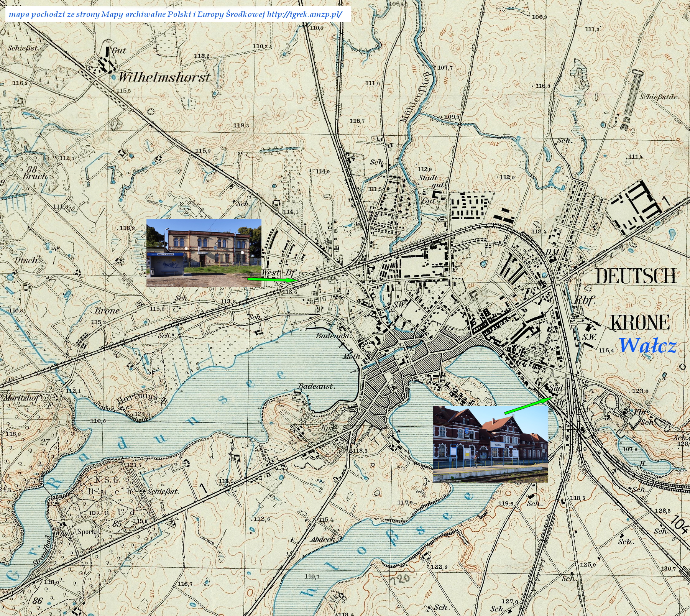Click elevation point '119,6'
Screen dimensions: 690x616
(506, 503)
